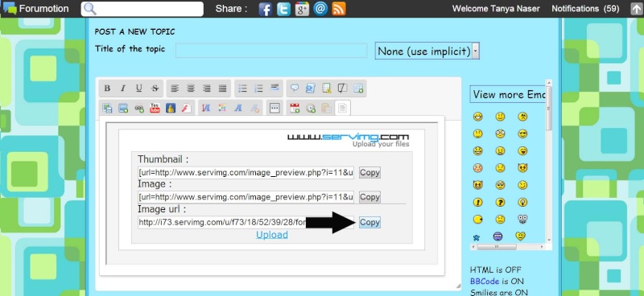Open the None (use implicit) dropdown
Screen dimensions: 644x296
coord(427,51)
